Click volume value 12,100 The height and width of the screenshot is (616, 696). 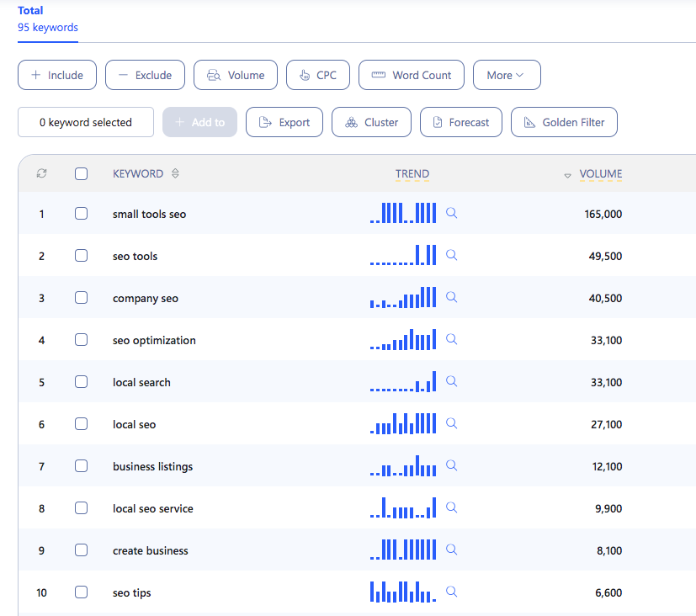[608, 466]
